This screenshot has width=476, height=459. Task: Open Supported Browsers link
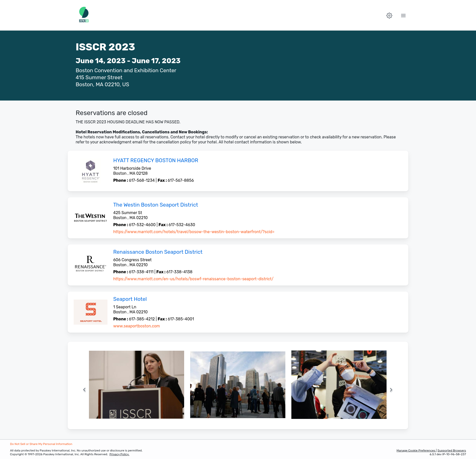[x=452, y=450]
